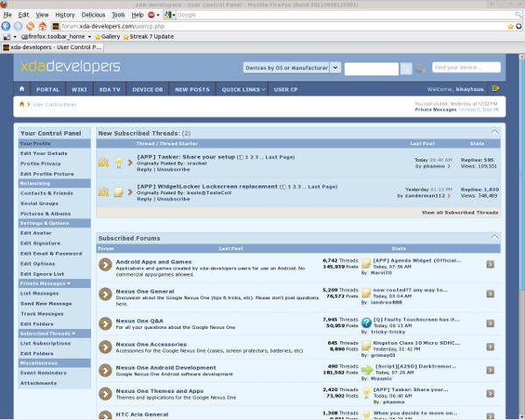This screenshot has height=420, width=525.
Task: Click the reload page toolbar button
Action: tap(31, 26)
